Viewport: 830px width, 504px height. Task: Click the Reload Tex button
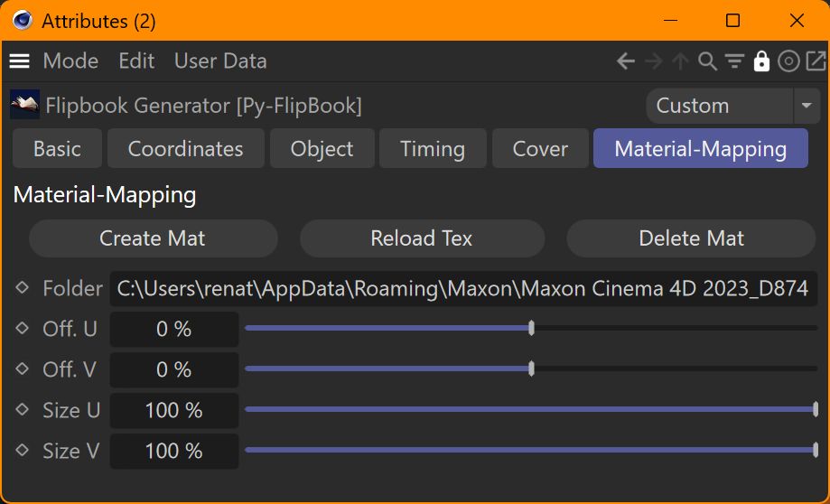tap(422, 238)
